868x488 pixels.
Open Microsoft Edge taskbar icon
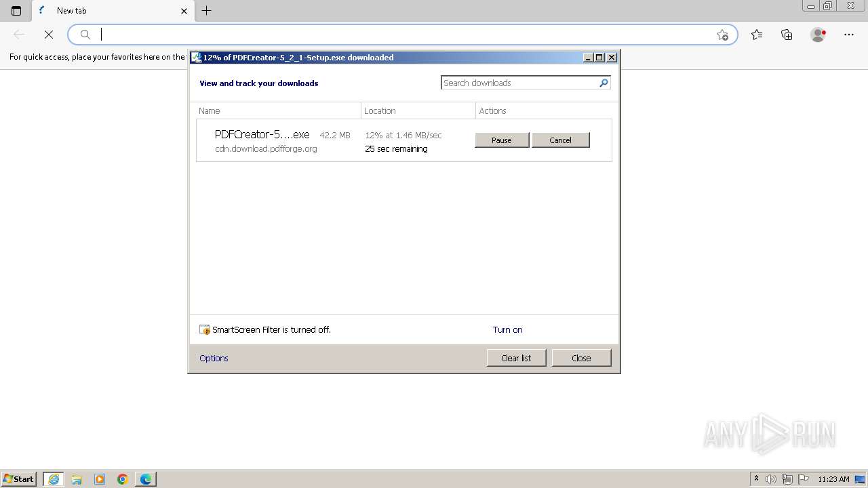pyautogui.click(x=146, y=479)
